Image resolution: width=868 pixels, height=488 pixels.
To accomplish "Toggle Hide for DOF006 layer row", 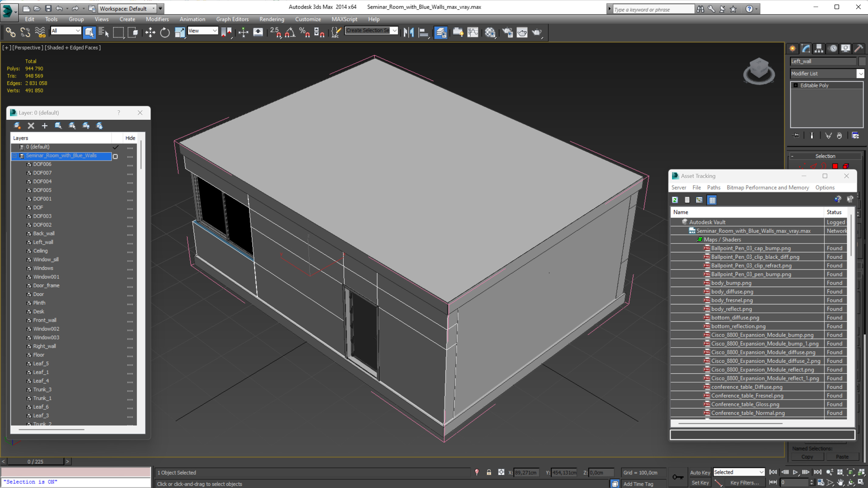I will (130, 165).
